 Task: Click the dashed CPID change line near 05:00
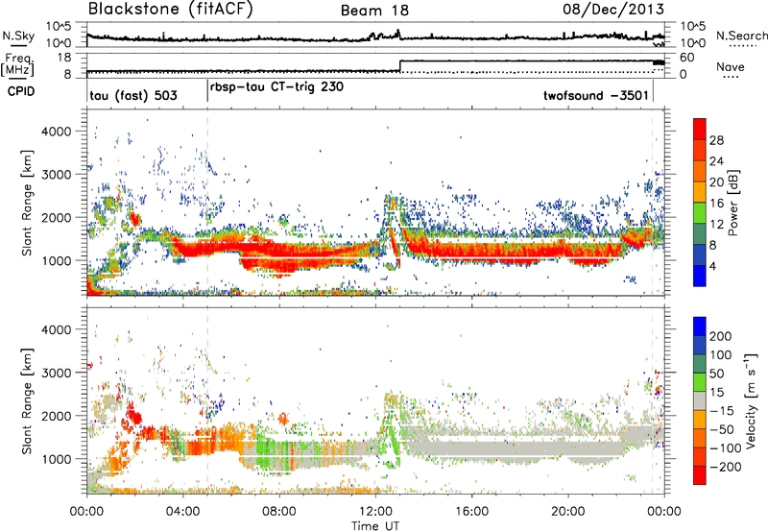click(x=207, y=203)
